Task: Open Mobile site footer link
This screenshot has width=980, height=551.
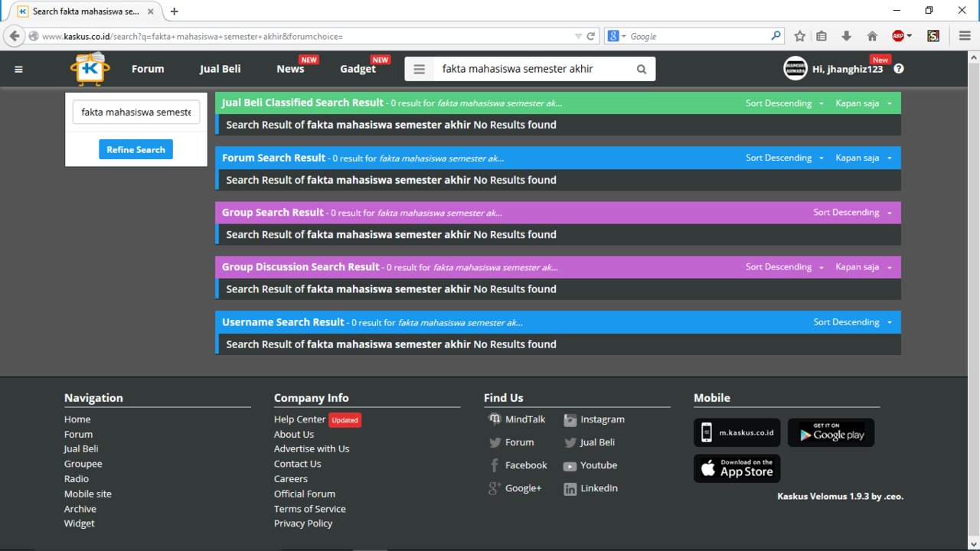Action: point(88,494)
